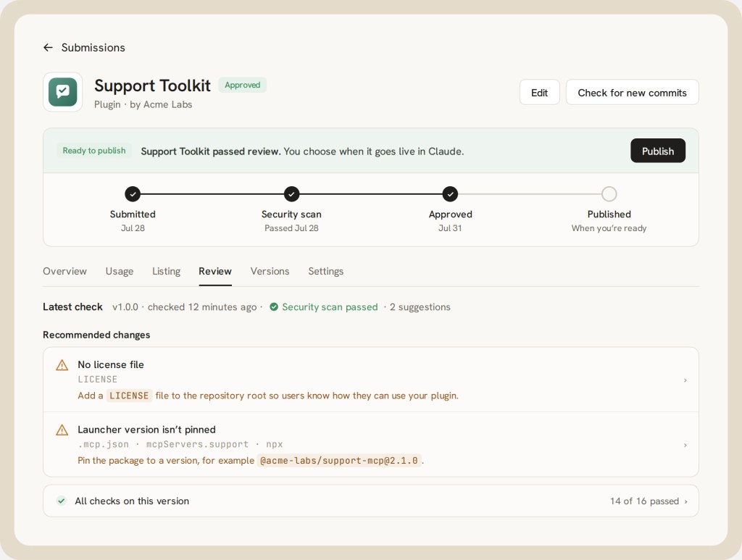The image size is (742, 560).
Task: Click the 14 of 16 passed count
Action: (x=644, y=501)
